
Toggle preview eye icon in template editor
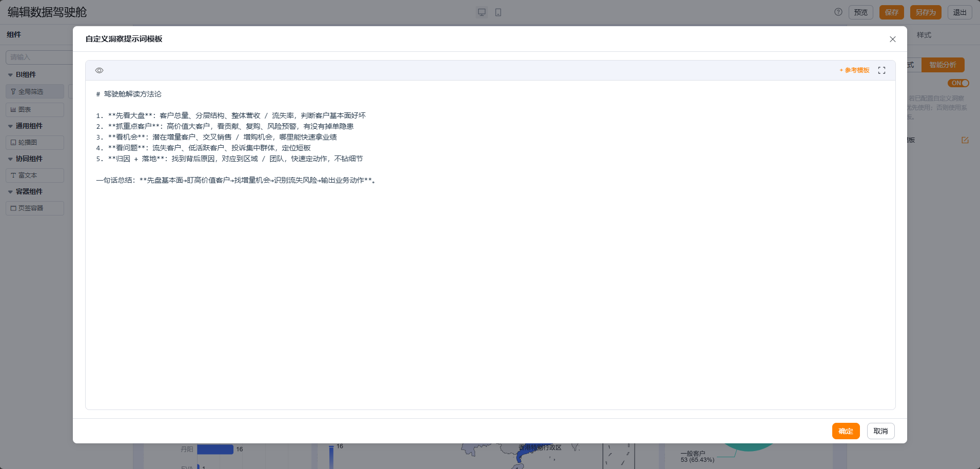pos(100,70)
